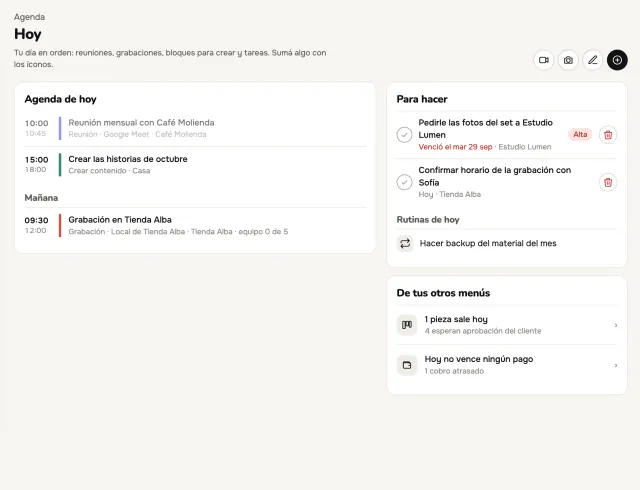Add a creation block with the pencil icon
The width and height of the screenshot is (640, 490).
pos(592,60)
